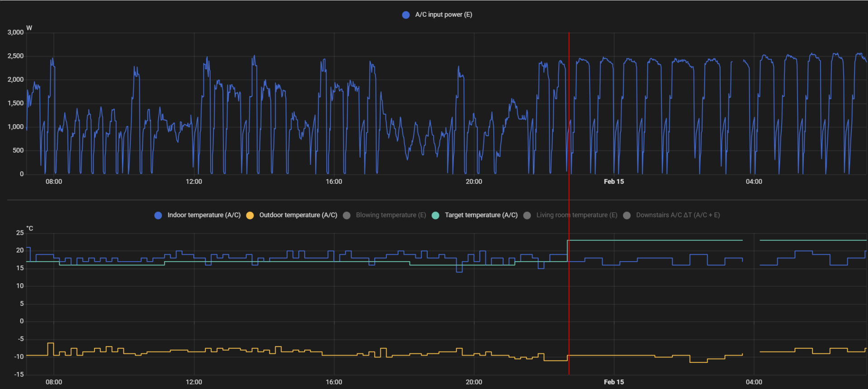Toggle the Indoor temperature (A/C) text label
This screenshot has width=868, height=389.
204,215
